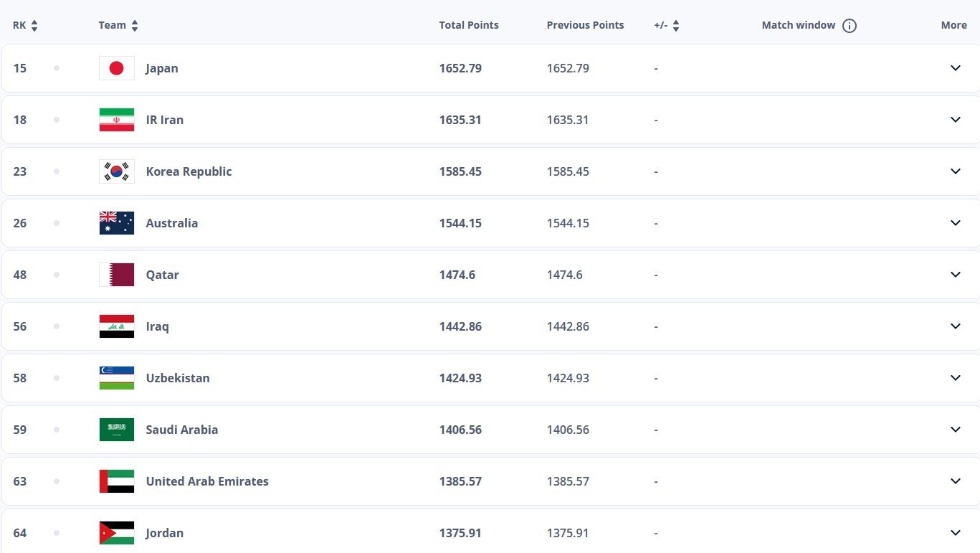Click the Total Points column header

click(469, 25)
